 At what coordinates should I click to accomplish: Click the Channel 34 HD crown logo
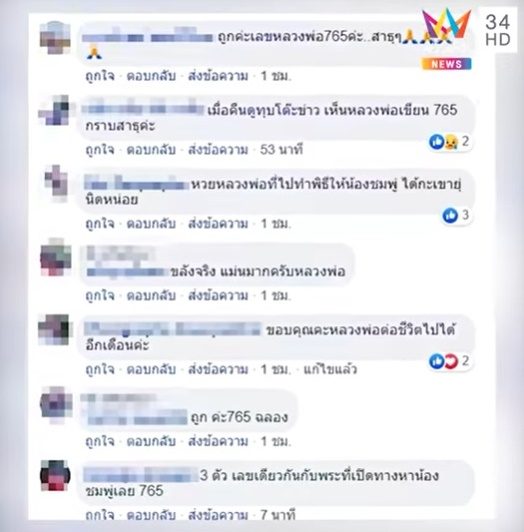point(446,27)
